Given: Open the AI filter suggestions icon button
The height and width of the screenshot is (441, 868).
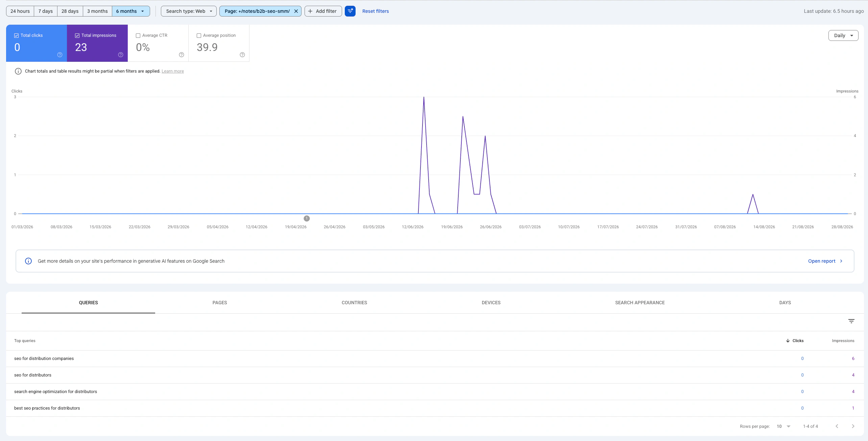Looking at the screenshot, I should [x=350, y=11].
